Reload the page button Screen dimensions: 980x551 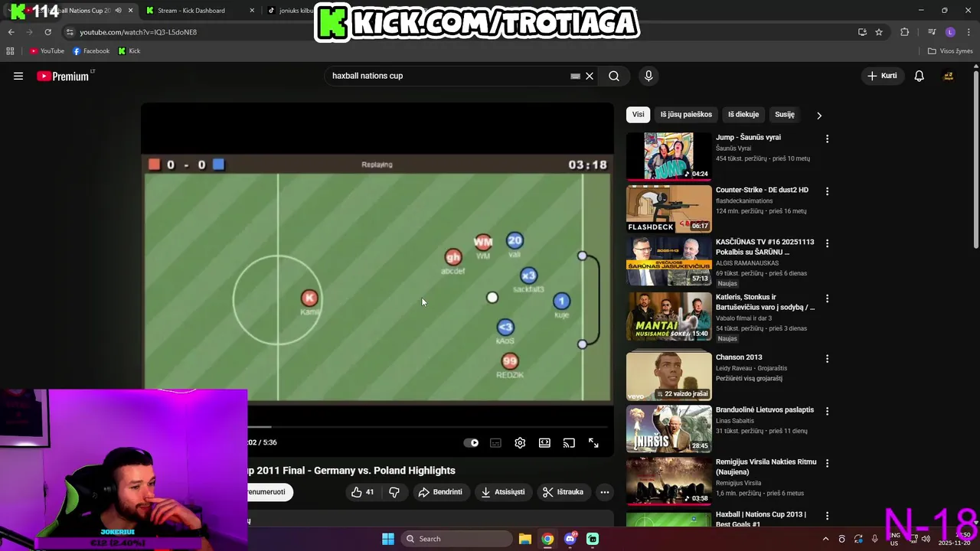point(47,32)
